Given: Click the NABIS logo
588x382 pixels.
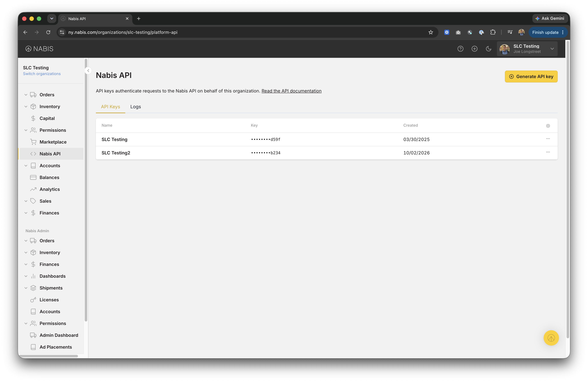Looking at the screenshot, I should pyautogui.click(x=39, y=49).
